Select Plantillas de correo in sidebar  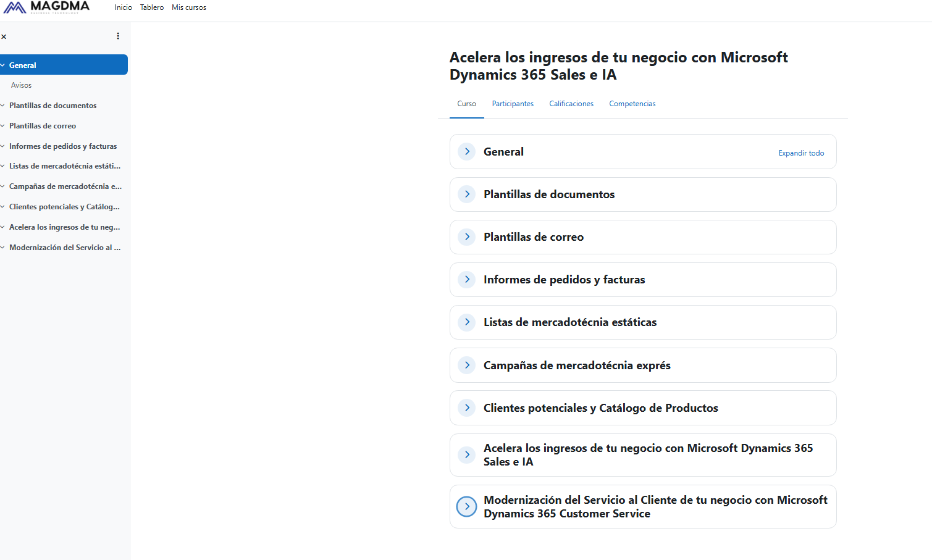43,126
